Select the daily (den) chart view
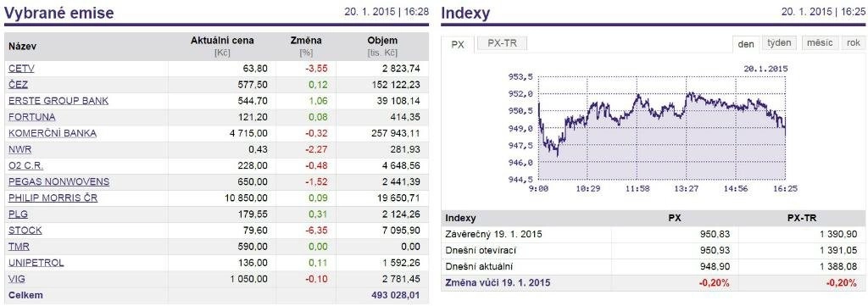868x306 pixels. (x=746, y=44)
